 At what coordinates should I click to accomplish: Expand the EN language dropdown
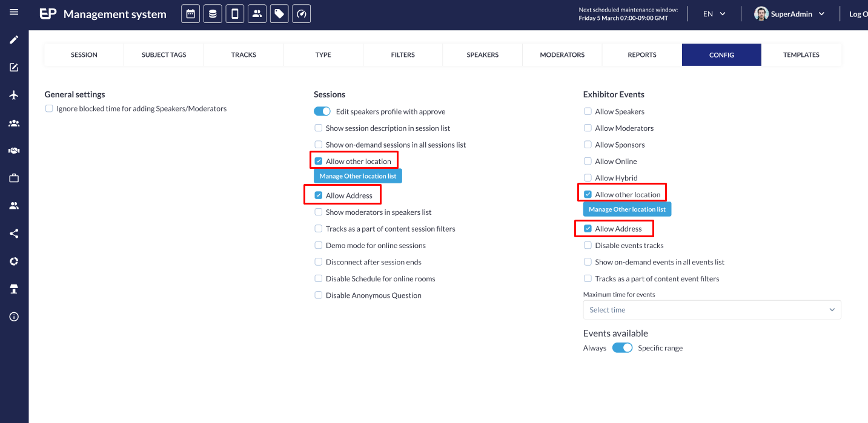pyautogui.click(x=715, y=14)
